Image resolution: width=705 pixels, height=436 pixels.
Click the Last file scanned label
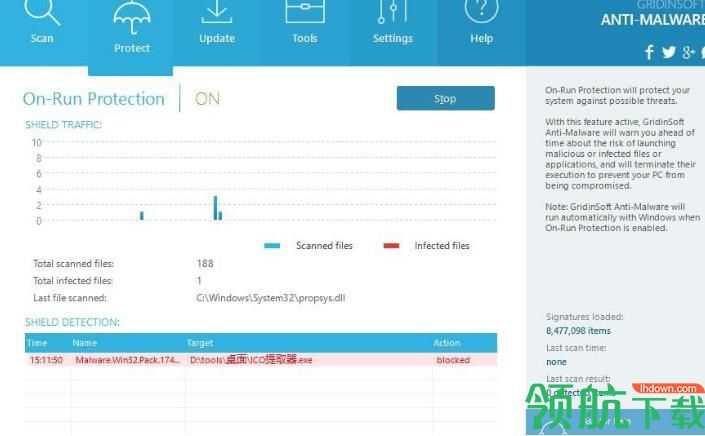70,298
